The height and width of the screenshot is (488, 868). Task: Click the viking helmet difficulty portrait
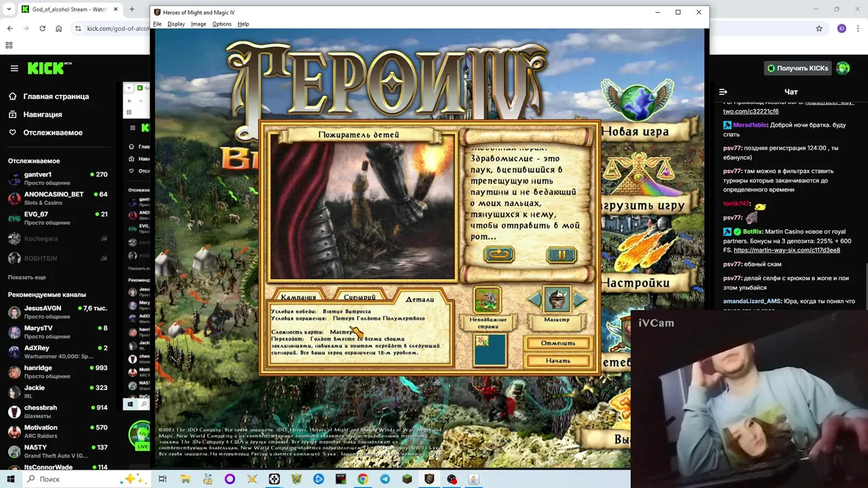click(557, 300)
